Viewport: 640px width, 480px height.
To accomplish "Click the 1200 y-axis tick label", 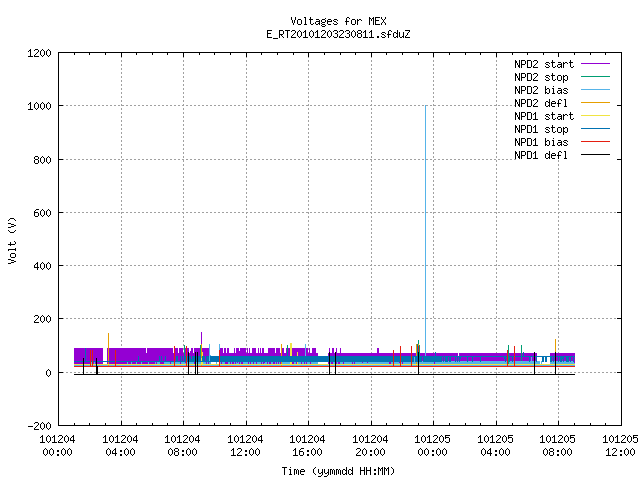I will (x=39, y=53).
